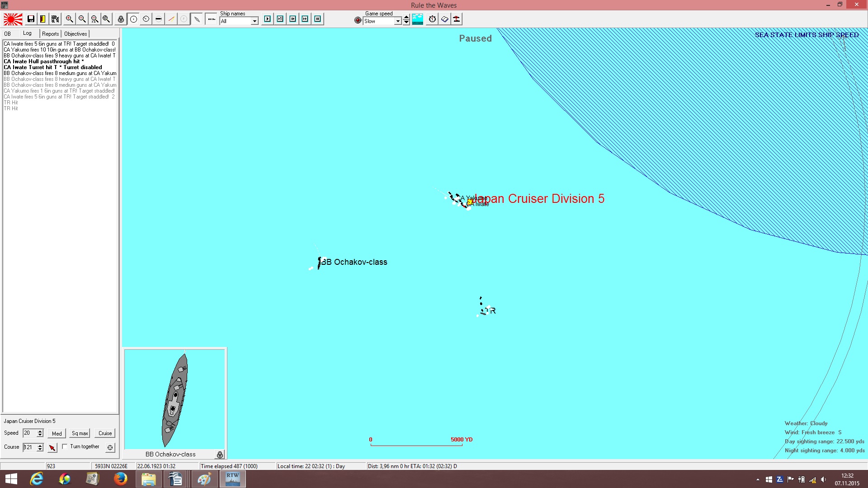Switch to the OB tab
Screen dimensions: 868x488
tap(8, 34)
